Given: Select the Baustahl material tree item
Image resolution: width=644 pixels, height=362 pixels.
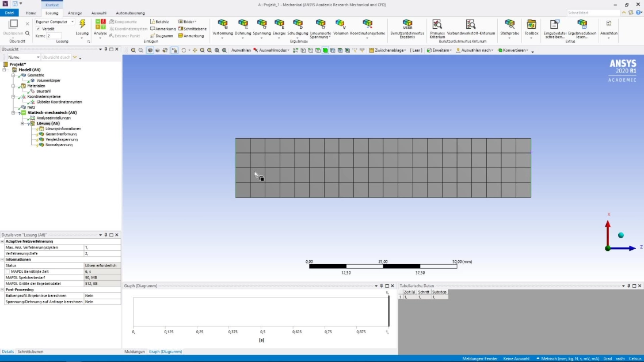Looking at the screenshot, I should point(44,91).
